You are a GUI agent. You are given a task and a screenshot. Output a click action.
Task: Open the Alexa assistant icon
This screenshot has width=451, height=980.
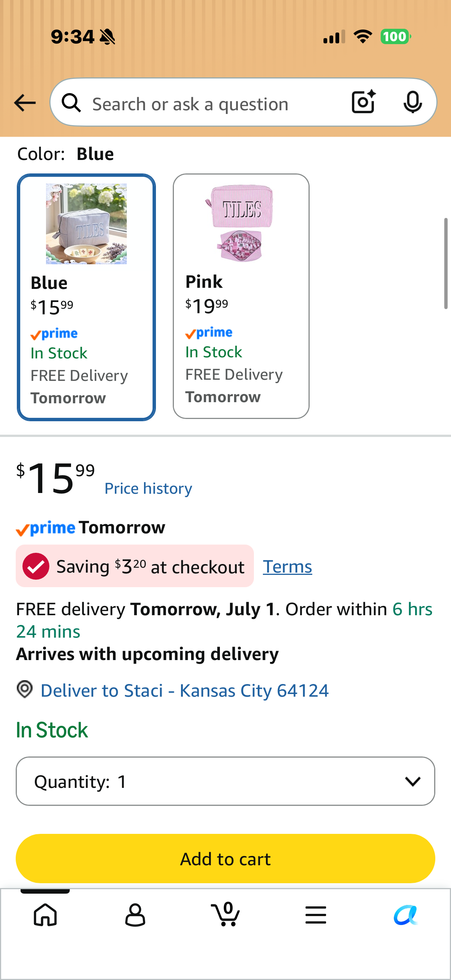[x=406, y=915]
